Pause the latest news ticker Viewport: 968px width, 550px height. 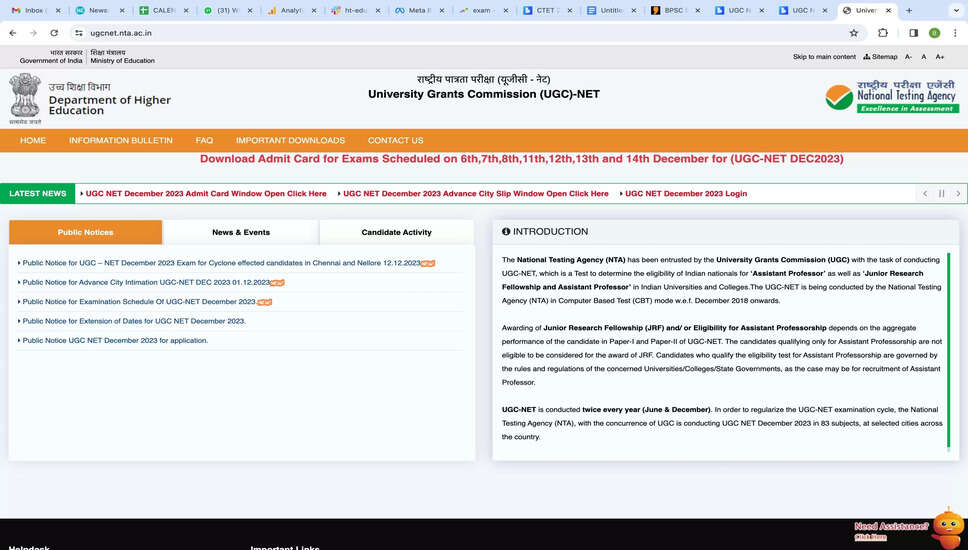[x=941, y=194]
